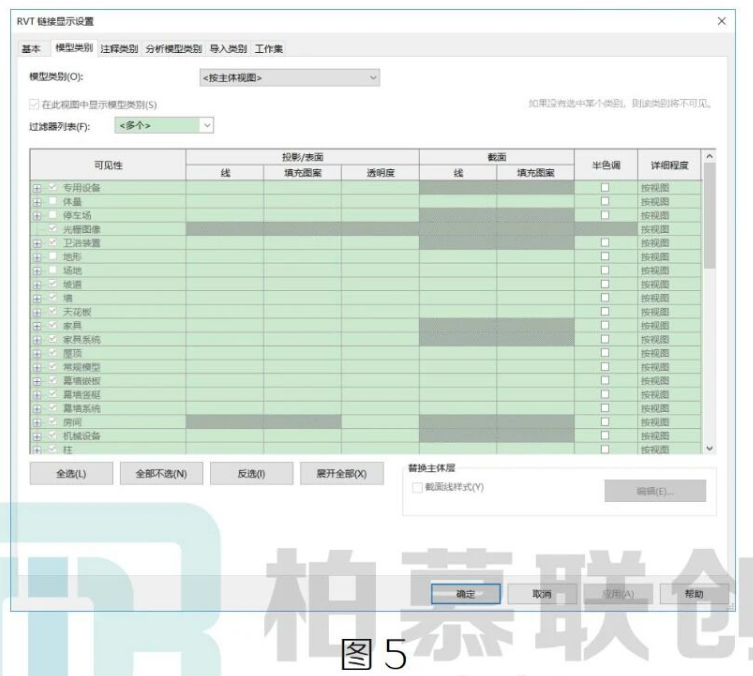Select the 体量 row label
Screen dimensions: 753x676
[72, 202]
